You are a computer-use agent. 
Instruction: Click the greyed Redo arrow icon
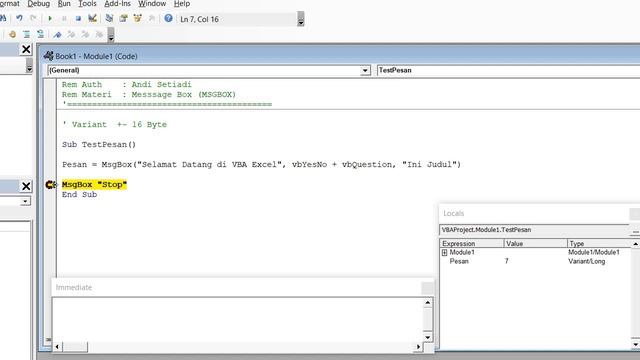coord(33,18)
